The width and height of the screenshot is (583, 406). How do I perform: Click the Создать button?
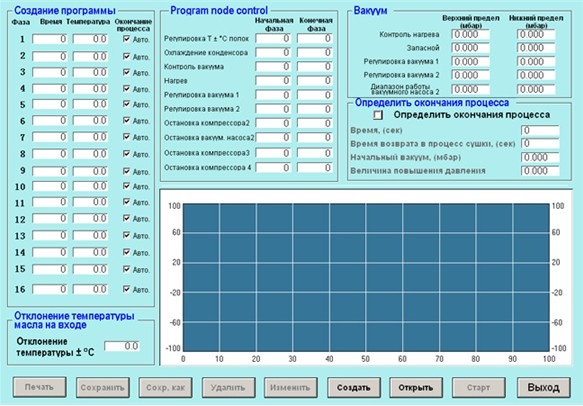[x=354, y=387]
